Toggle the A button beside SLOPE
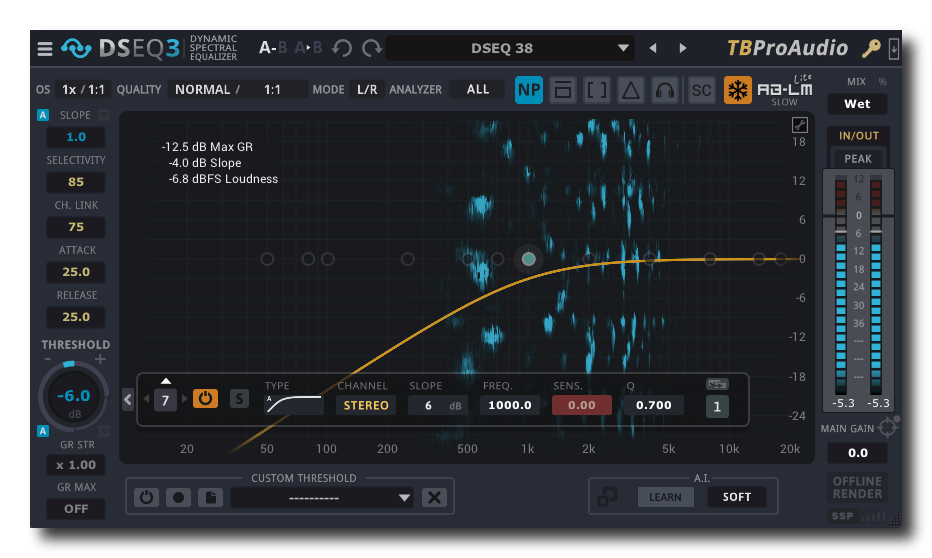Screen dimensions: 932x558 pos(43,115)
